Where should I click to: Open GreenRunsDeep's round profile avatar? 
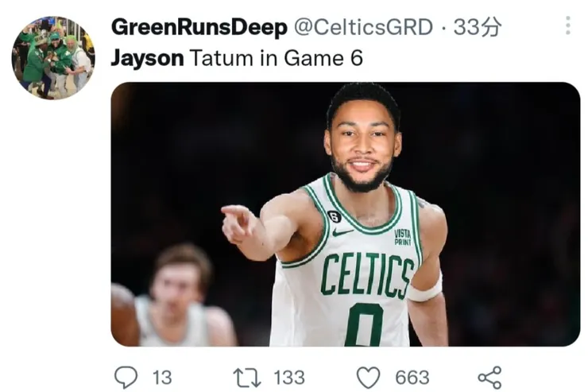click(53, 57)
